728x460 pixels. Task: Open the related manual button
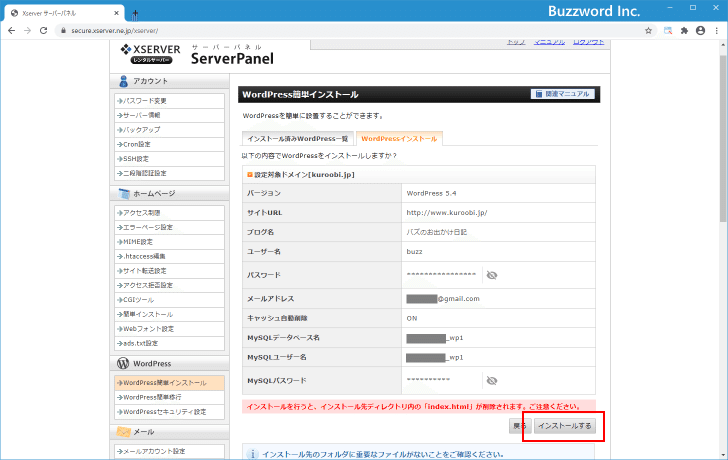(563, 94)
